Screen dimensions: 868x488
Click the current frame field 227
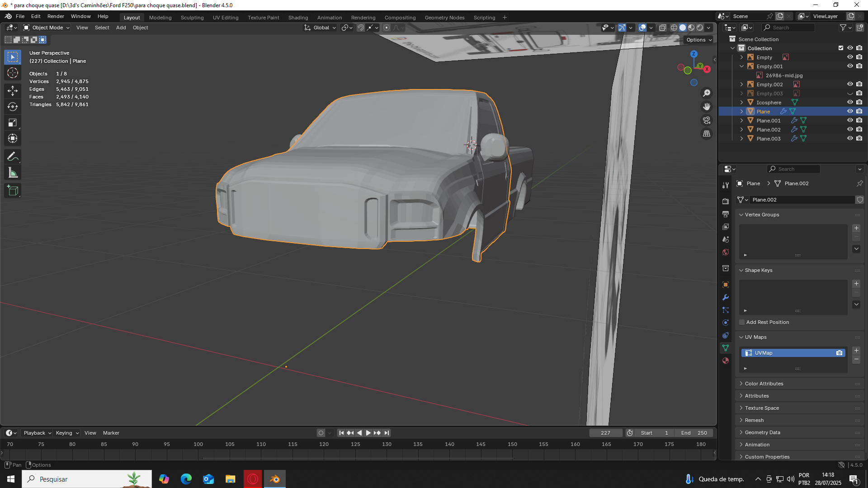pyautogui.click(x=605, y=433)
